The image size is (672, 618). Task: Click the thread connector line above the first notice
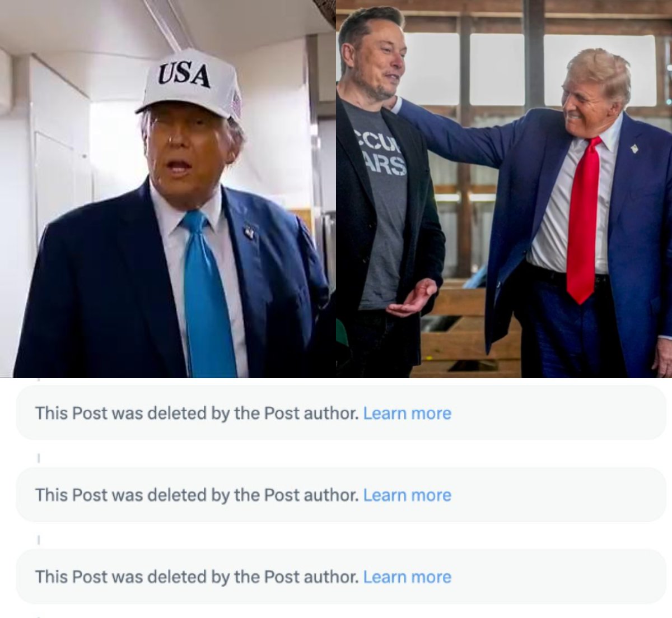38,380
